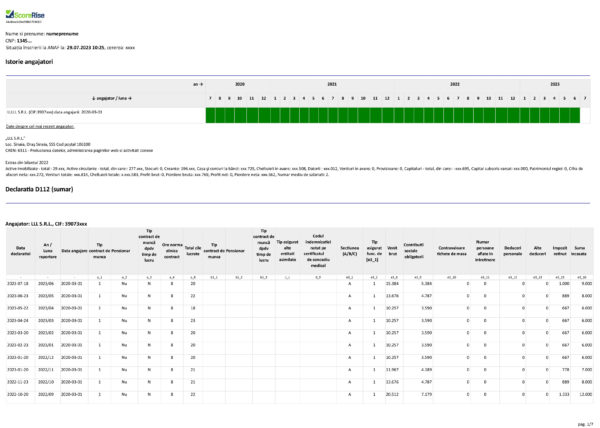Click the 12.000 value in Suma incasata
This screenshot has height=428, width=600.
(x=587, y=394)
